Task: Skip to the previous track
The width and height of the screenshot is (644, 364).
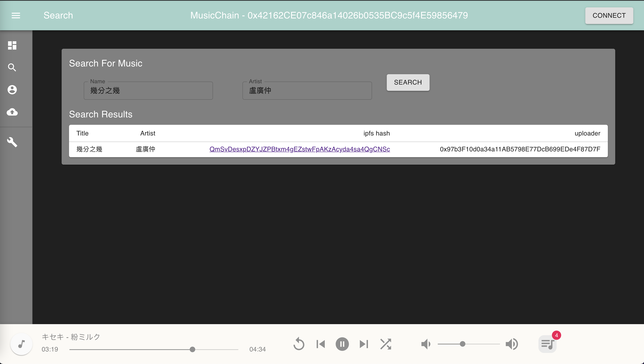Action: (321, 344)
